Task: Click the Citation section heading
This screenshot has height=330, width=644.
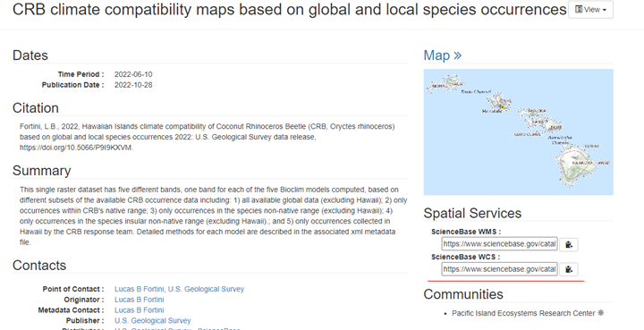Action: click(x=35, y=108)
